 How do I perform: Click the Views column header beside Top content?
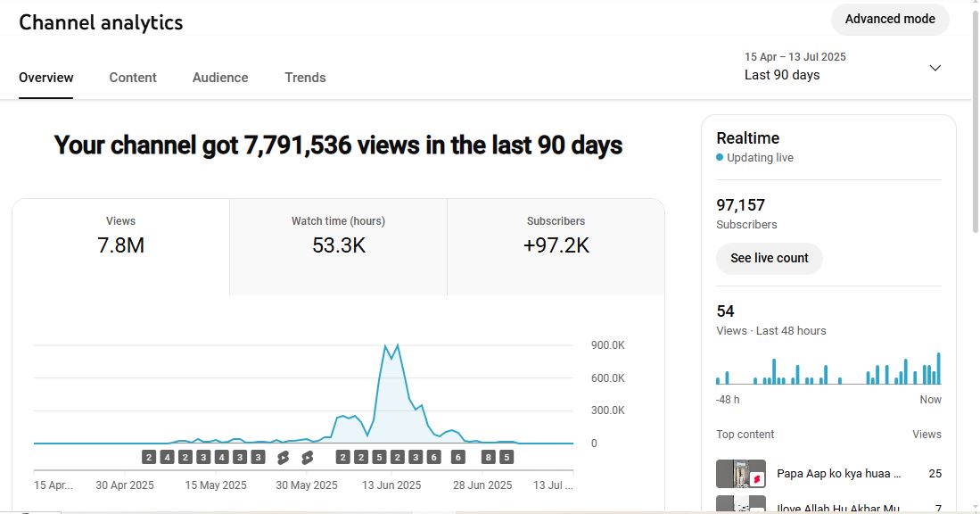(x=926, y=434)
